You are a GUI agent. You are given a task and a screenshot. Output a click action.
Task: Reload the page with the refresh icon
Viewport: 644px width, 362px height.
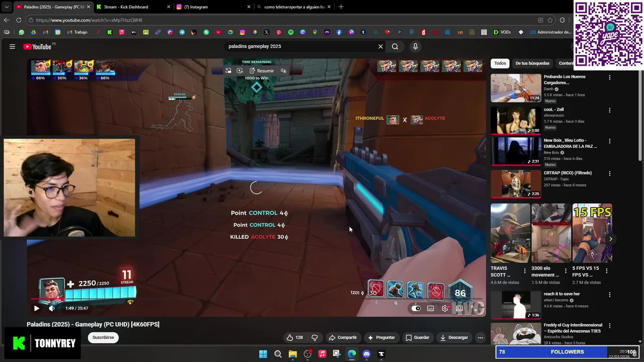click(19, 20)
